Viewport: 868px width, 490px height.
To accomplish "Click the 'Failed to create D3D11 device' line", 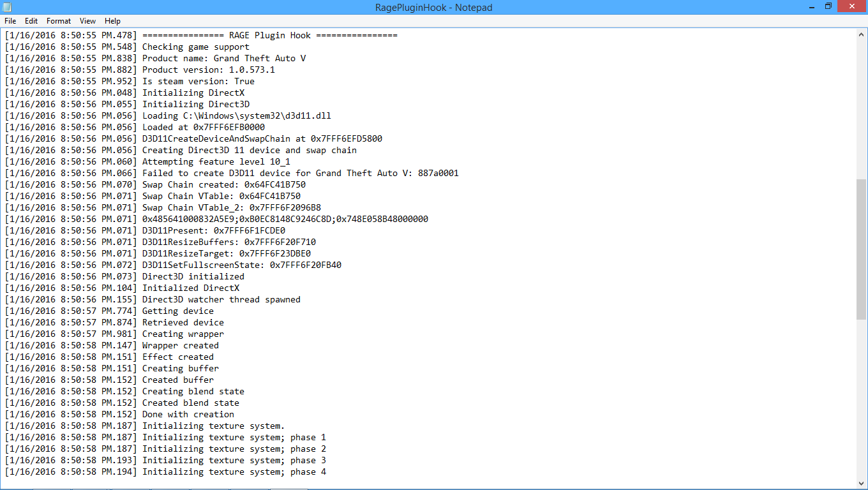I will (232, 173).
